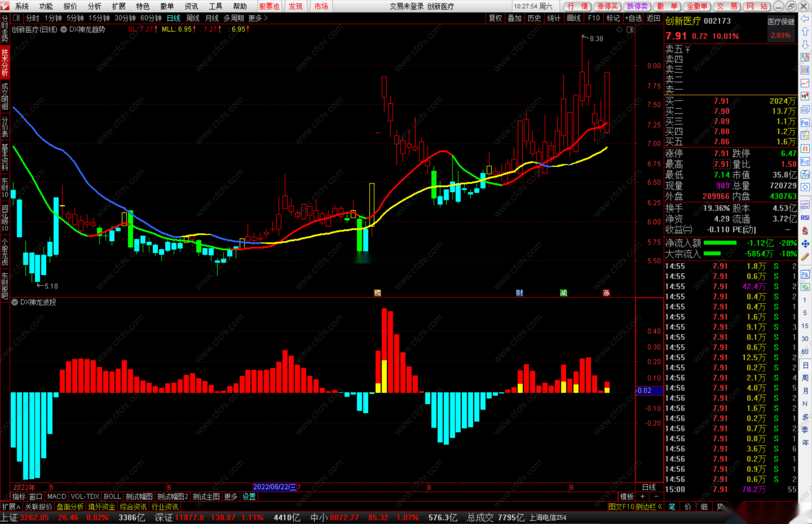The image size is (812, 524).
Task: Toggle the diamond marker icon above chart
Action: tap(619, 30)
